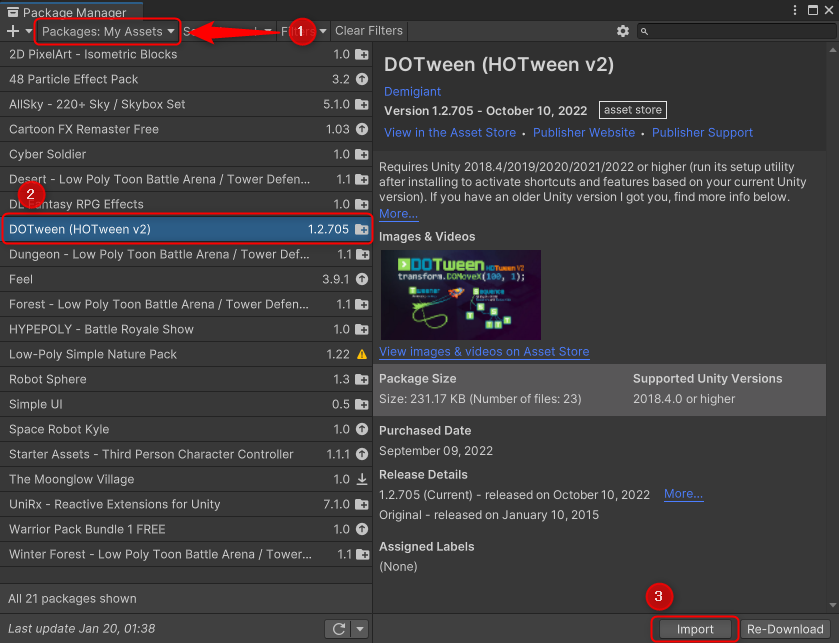Screen dimensions: 839x643
Task: Click the add package plus icon
Action: click(12, 31)
